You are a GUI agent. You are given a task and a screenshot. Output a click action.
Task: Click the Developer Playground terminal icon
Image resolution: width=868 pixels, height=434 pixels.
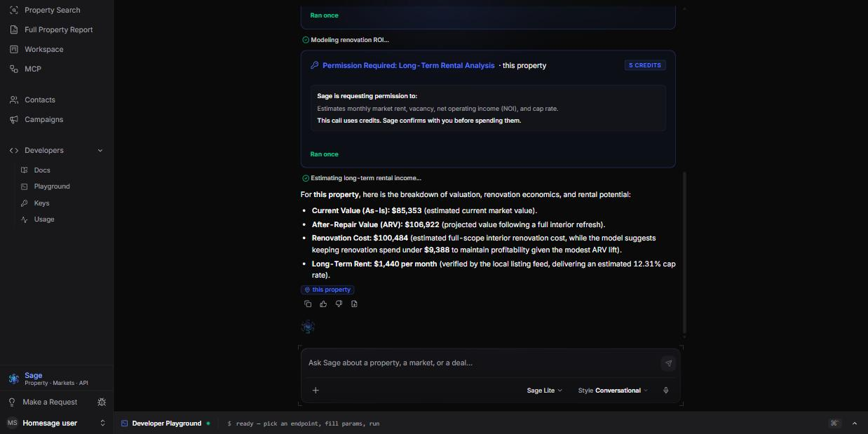124,423
